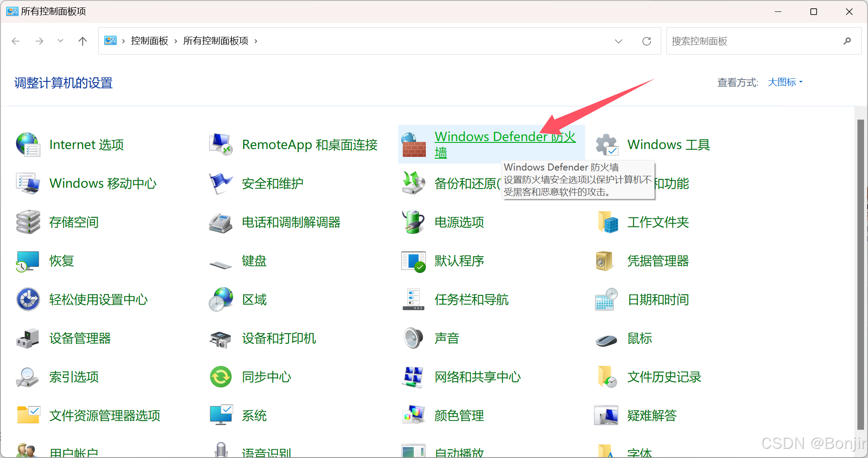The image size is (868, 458).
Task: Go up one level arrow
Action: click(82, 41)
